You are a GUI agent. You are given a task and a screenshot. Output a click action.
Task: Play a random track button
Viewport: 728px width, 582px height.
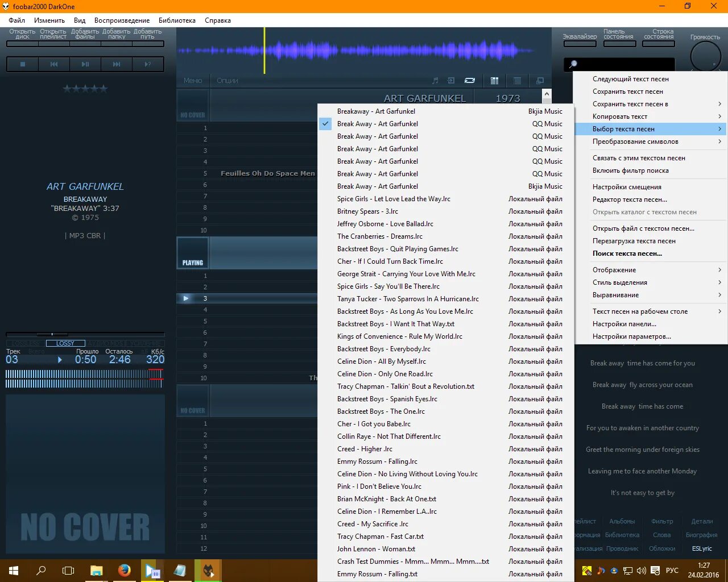[x=148, y=64]
